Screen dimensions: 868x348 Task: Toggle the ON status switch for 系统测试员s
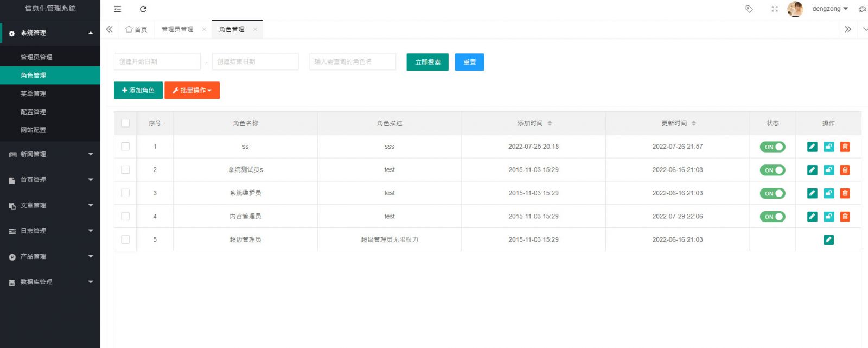point(773,170)
